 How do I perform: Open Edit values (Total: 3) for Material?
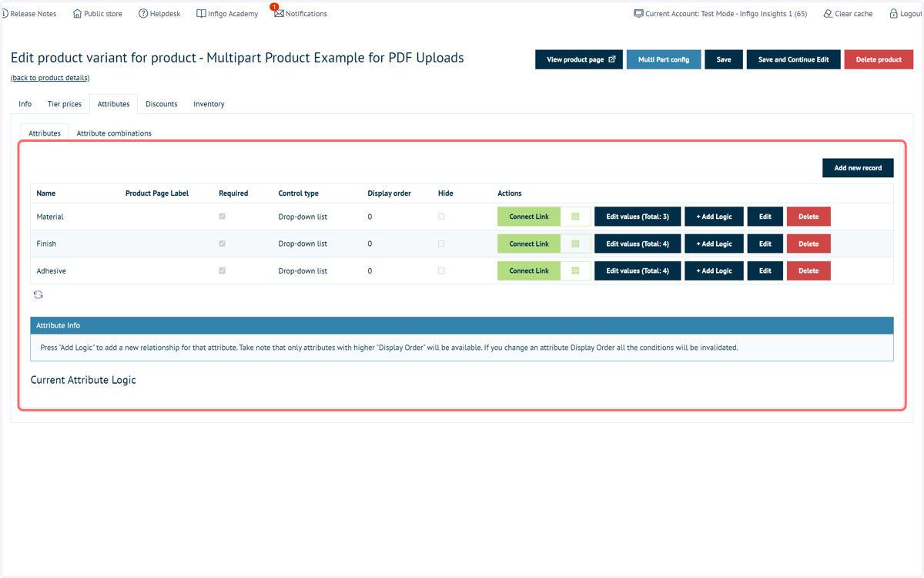(638, 217)
